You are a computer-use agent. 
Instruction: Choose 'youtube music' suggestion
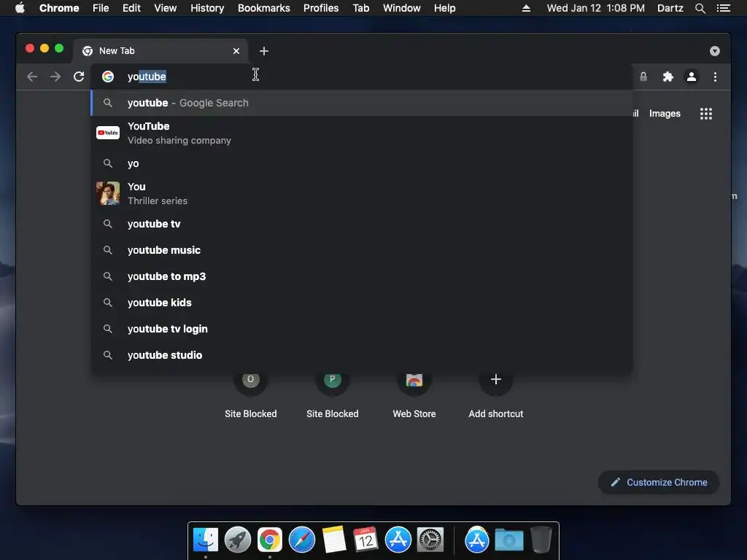pyautogui.click(x=362, y=250)
